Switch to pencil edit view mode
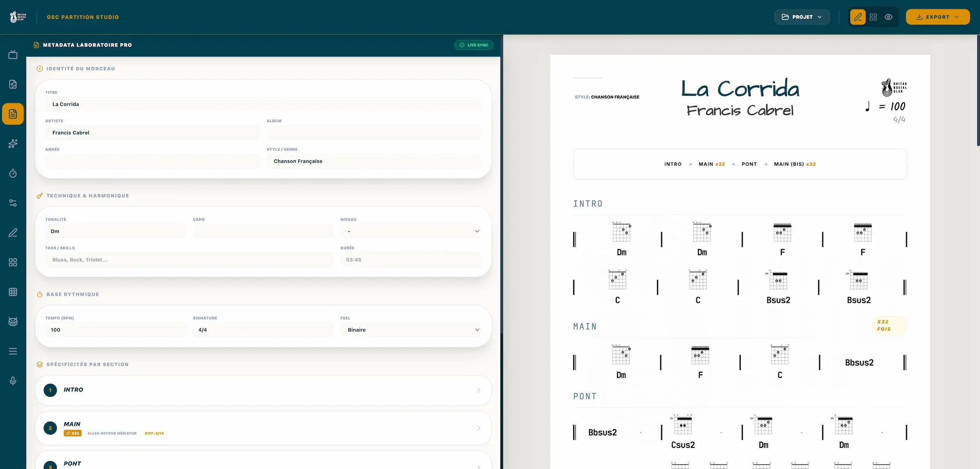 pyautogui.click(x=858, y=17)
